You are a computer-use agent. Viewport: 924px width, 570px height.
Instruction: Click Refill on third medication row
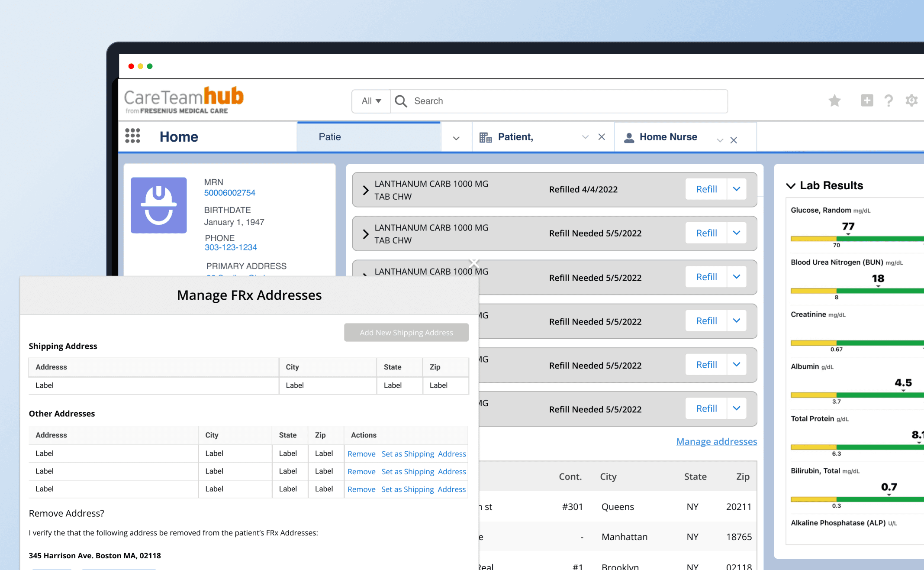click(706, 277)
